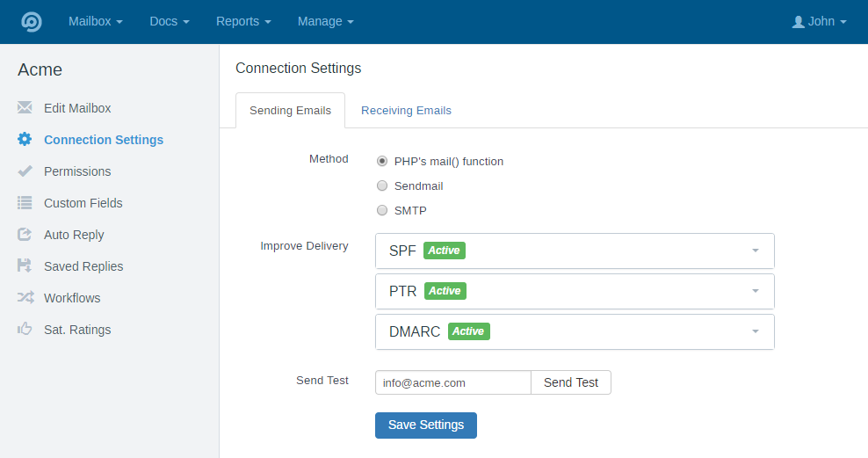
Task: Click the user avatar icon next to John
Action: point(798,22)
